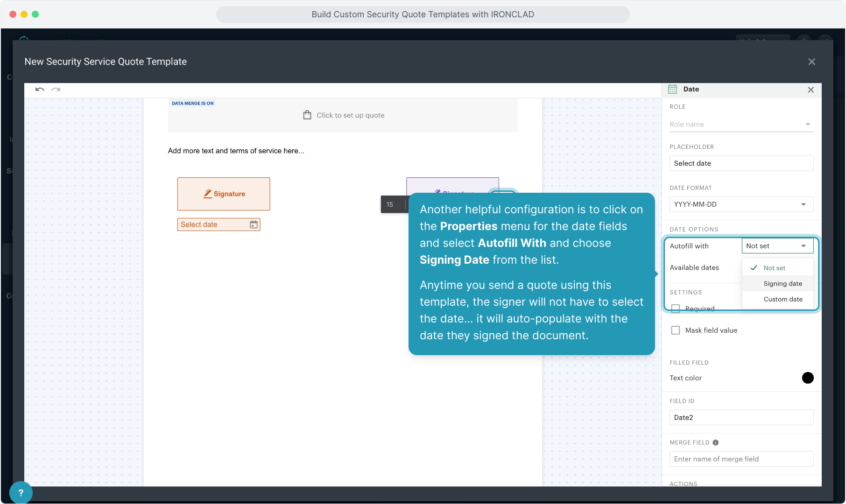
Task: Close the Date properties panel
Action: coord(811,90)
